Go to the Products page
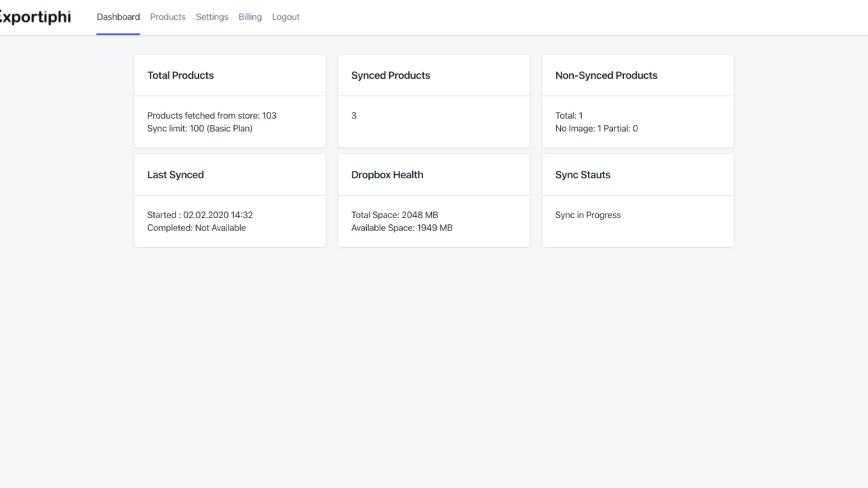 167,17
